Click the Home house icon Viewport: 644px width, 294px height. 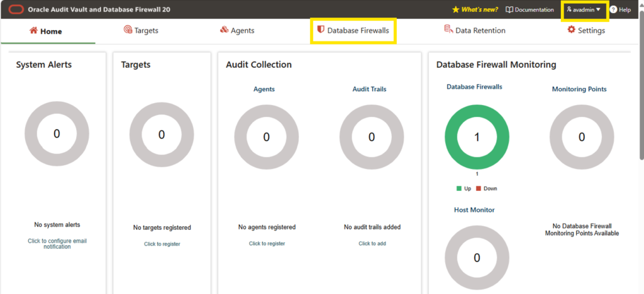pyautogui.click(x=34, y=30)
